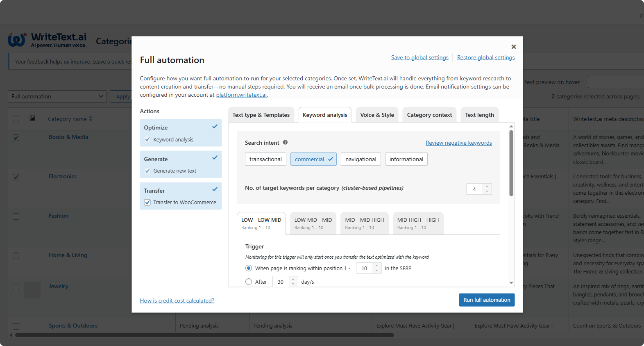Open the Jewelry category link

(59, 286)
